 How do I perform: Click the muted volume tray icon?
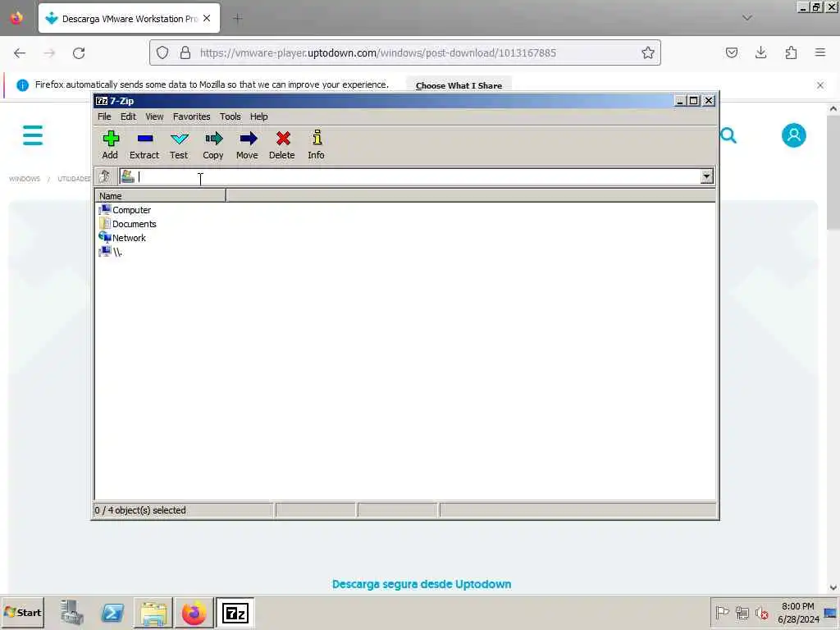(x=761, y=612)
